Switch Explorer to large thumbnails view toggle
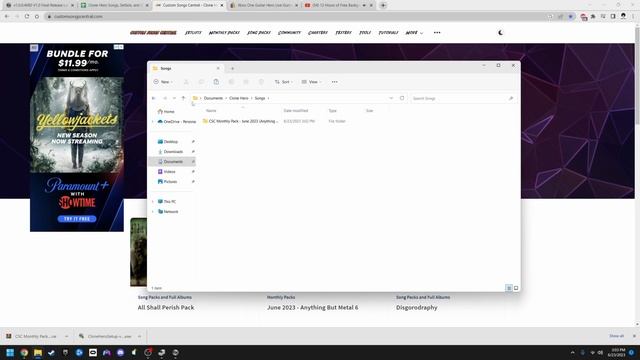This screenshot has width=640, height=360. [x=516, y=288]
